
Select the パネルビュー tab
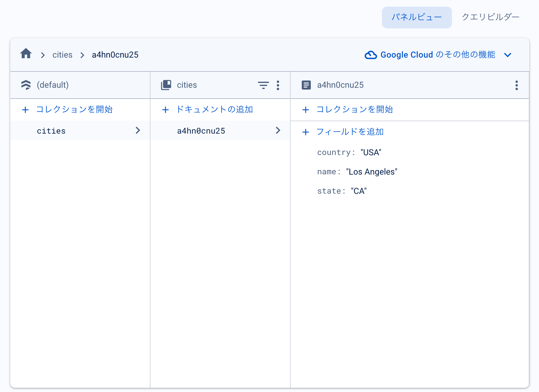[417, 17]
